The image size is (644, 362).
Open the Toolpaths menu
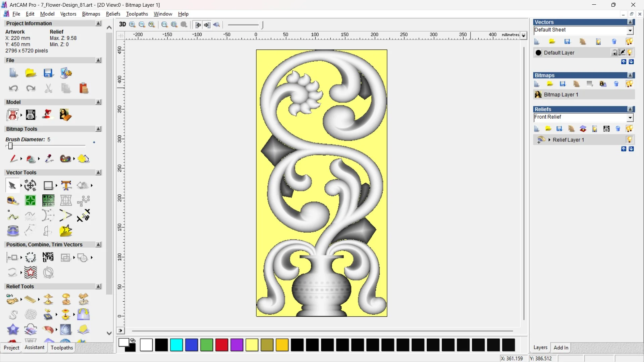coord(137,14)
